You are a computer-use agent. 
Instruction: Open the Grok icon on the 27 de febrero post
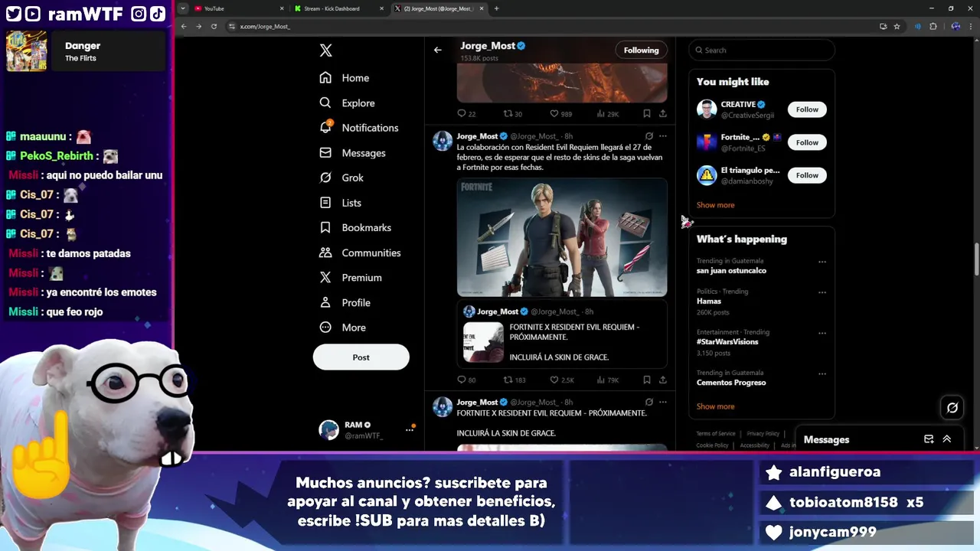click(649, 136)
